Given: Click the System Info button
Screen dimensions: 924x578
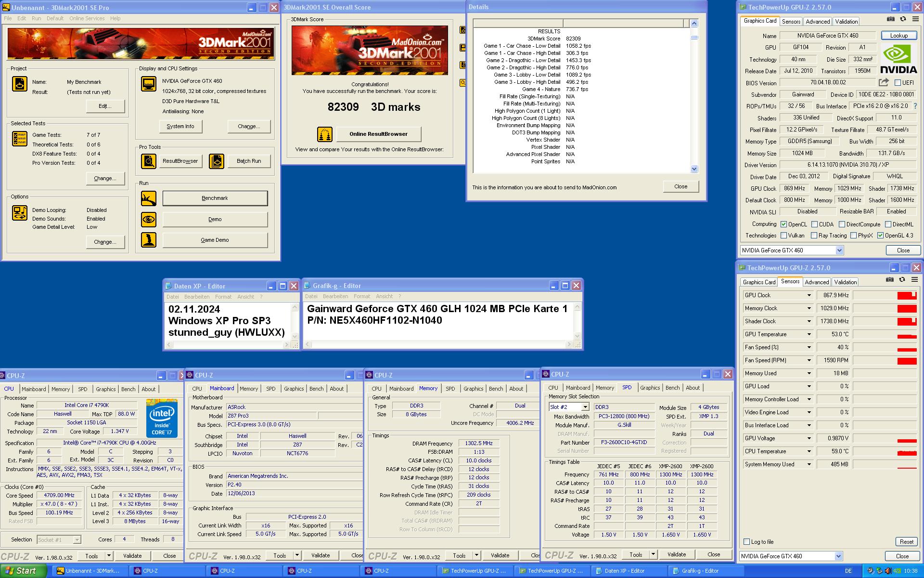Looking at the screenshot, I should pyautogui.click(x=180, y=126).
